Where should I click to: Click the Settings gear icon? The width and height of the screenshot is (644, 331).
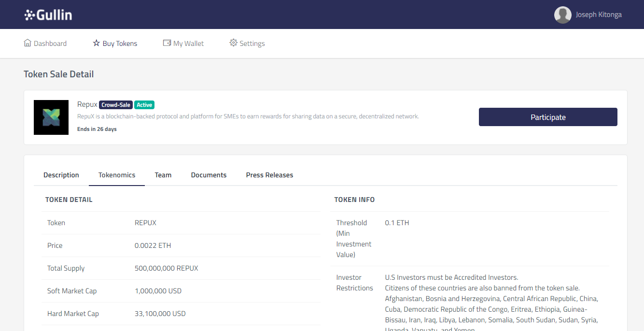[x=233, y=43]
